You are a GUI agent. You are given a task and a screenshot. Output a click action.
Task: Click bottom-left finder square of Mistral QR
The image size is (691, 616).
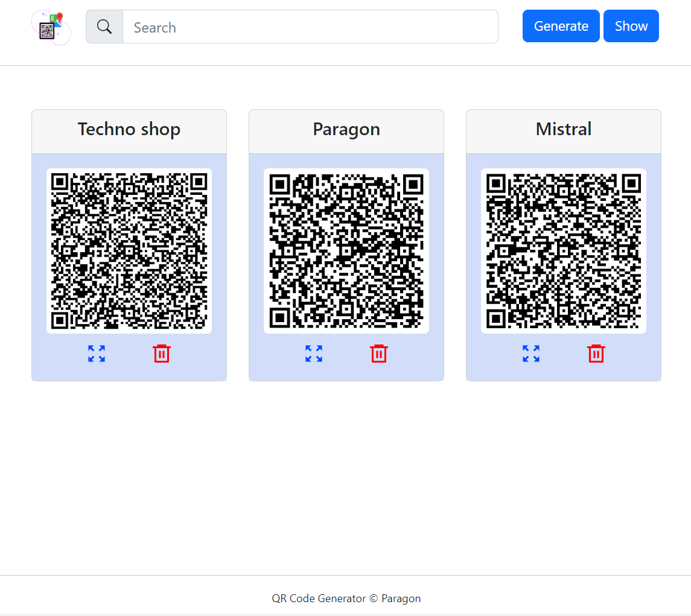[x=496, y=318]
